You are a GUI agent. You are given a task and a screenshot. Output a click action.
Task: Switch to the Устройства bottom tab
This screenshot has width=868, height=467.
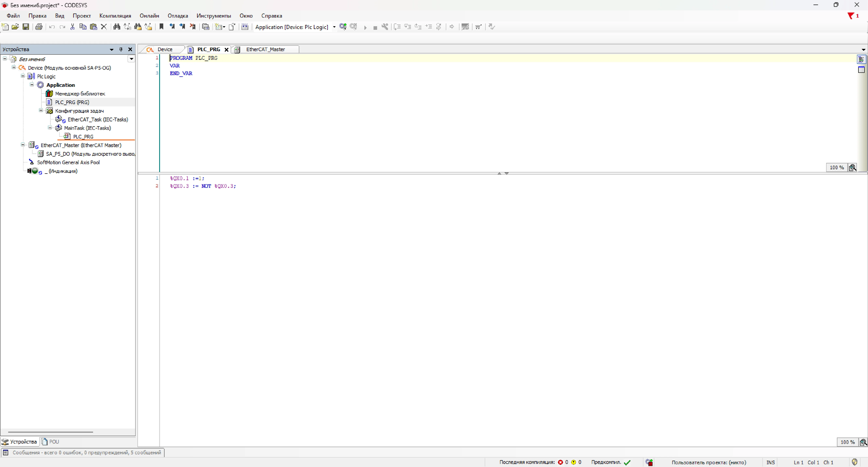click(x=20, y=441)
